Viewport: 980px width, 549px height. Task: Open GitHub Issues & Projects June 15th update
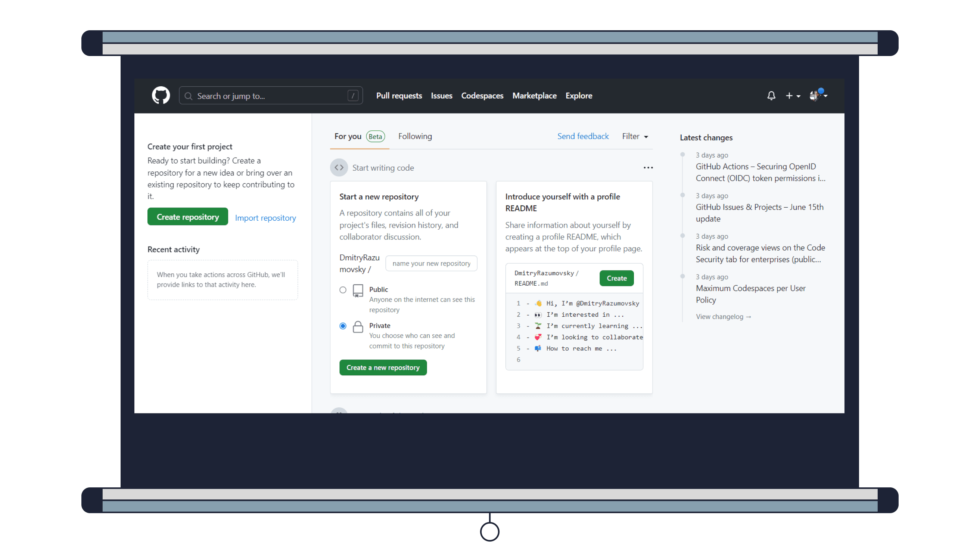tap(759, 213)
